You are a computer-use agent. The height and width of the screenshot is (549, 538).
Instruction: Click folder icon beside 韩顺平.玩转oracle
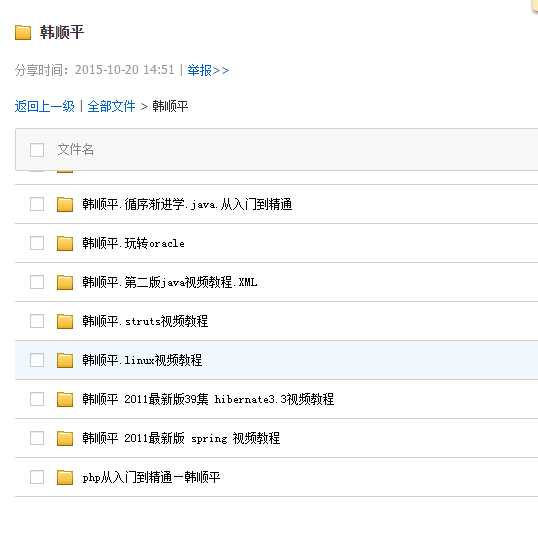[x=65, y=243]
